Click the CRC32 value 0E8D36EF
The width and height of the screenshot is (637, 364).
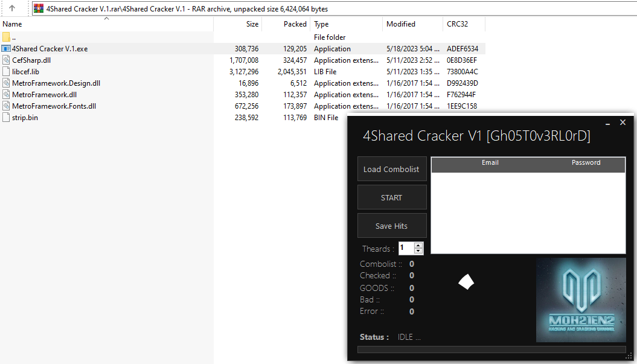[x=462, y=60]
